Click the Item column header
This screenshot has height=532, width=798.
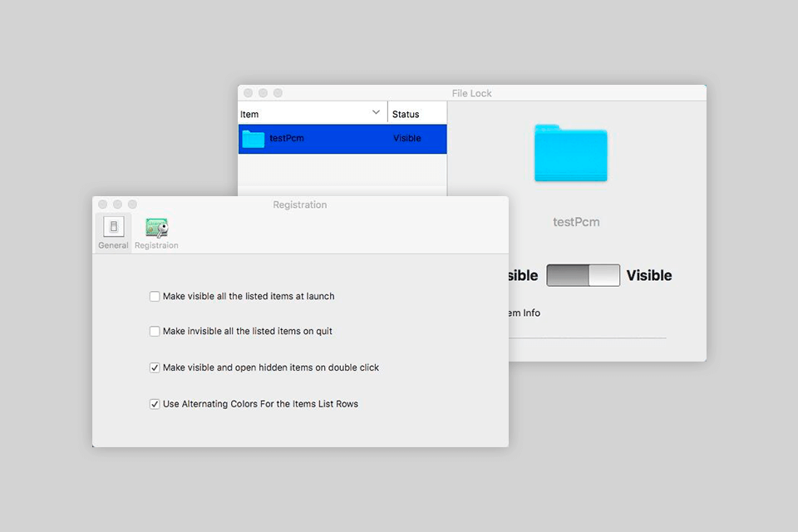pyautogui.click(x=313, y=114)
